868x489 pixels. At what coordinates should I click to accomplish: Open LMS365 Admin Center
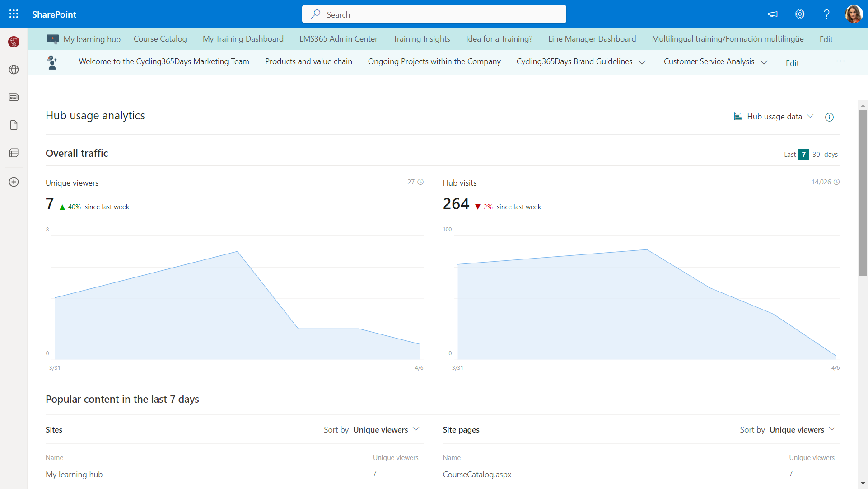click(338, 39)
